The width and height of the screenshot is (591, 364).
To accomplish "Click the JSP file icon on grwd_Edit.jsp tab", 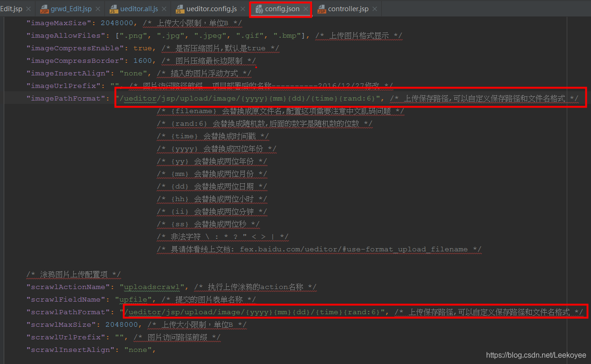I will (44, 9).
